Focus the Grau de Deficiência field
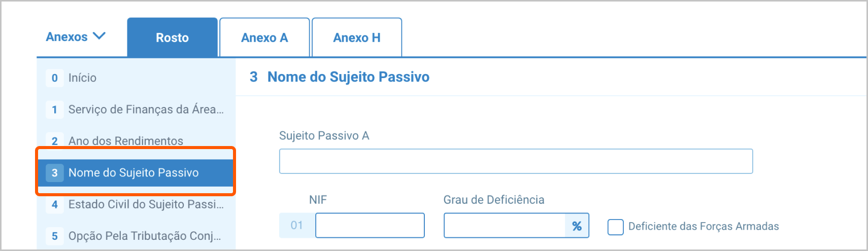 504,226
